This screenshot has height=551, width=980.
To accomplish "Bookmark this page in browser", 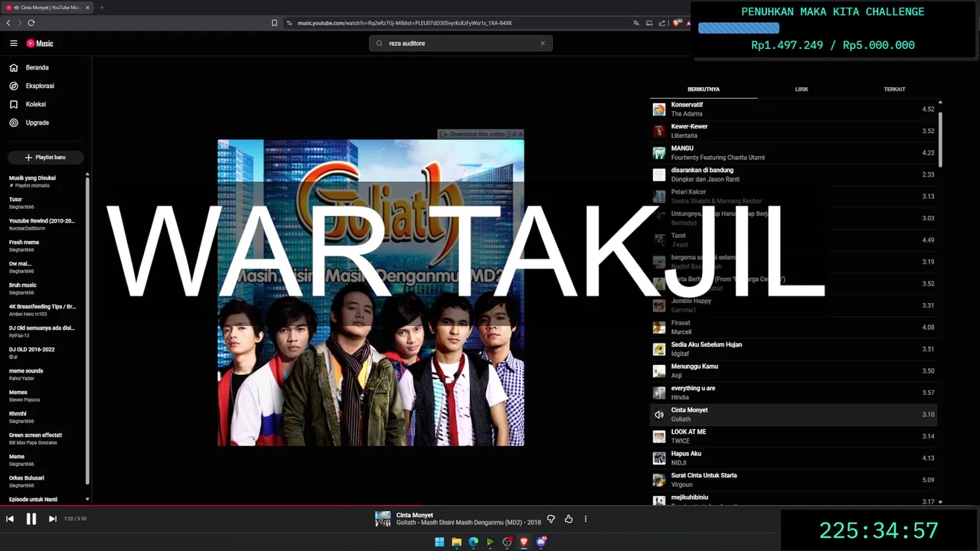I will [x=274, y=23].
